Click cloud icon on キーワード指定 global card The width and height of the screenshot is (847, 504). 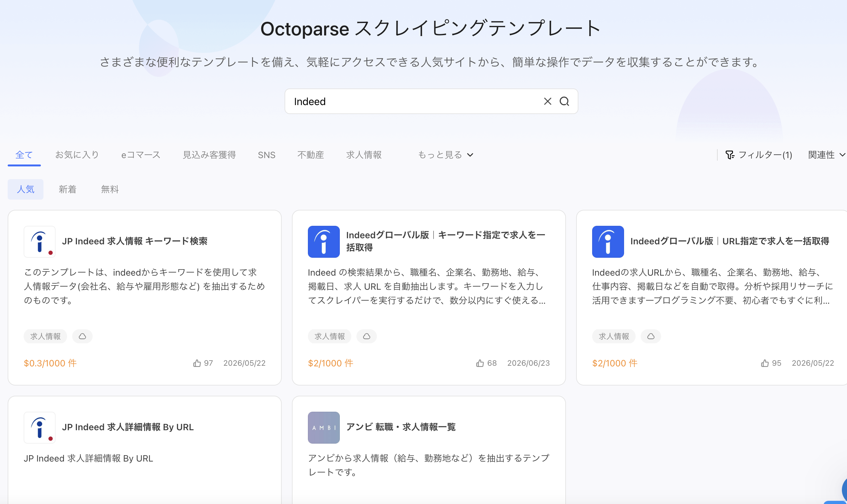point(366,336)
